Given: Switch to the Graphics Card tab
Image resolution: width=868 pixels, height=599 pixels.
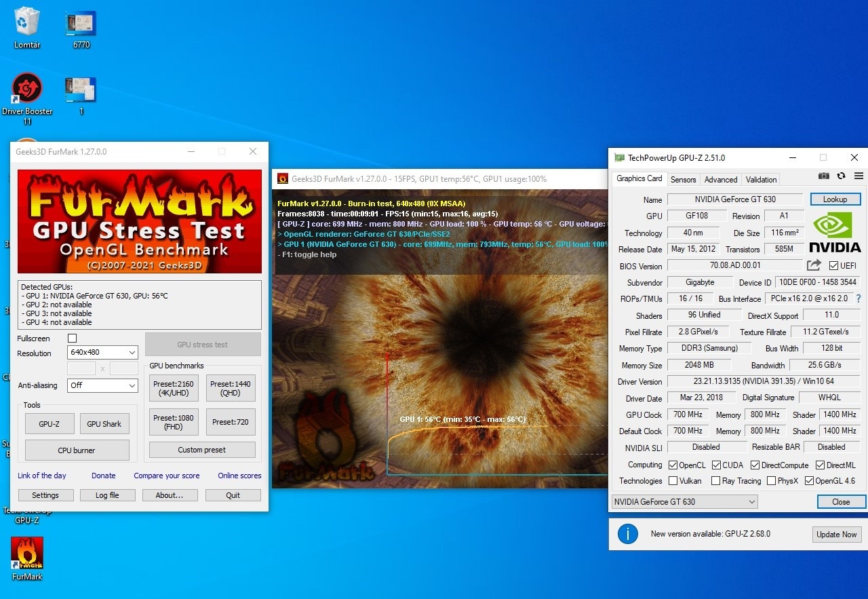Looking at the screenshot, I should [639, 178].
